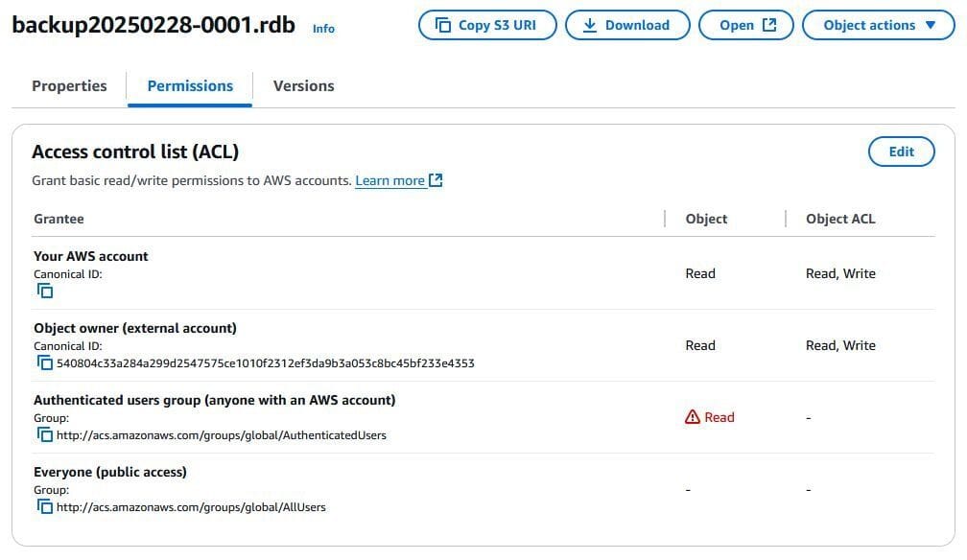Open the Object actions dropdown
The image size is (967, 560).
[x=879, y=24]
